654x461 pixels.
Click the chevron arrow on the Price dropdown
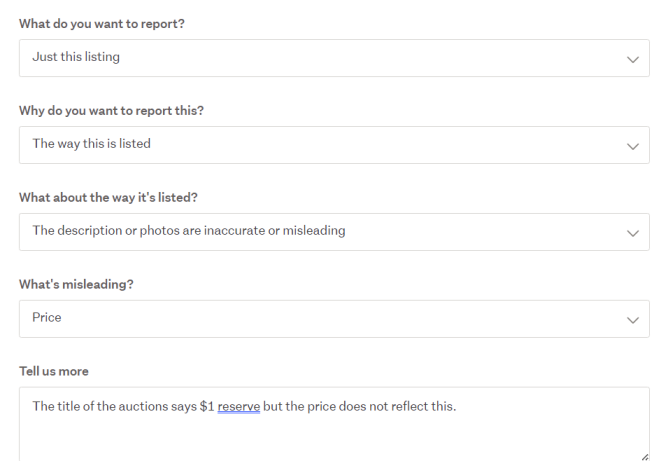pyautogui.click(x=631, y=320)
